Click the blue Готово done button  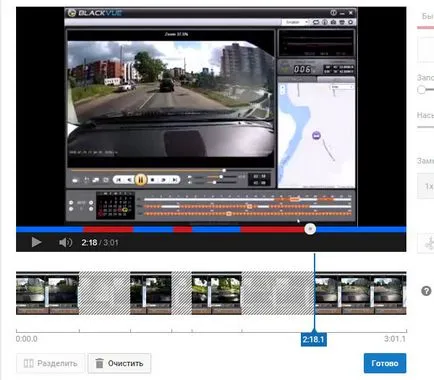tap(385, 363)
